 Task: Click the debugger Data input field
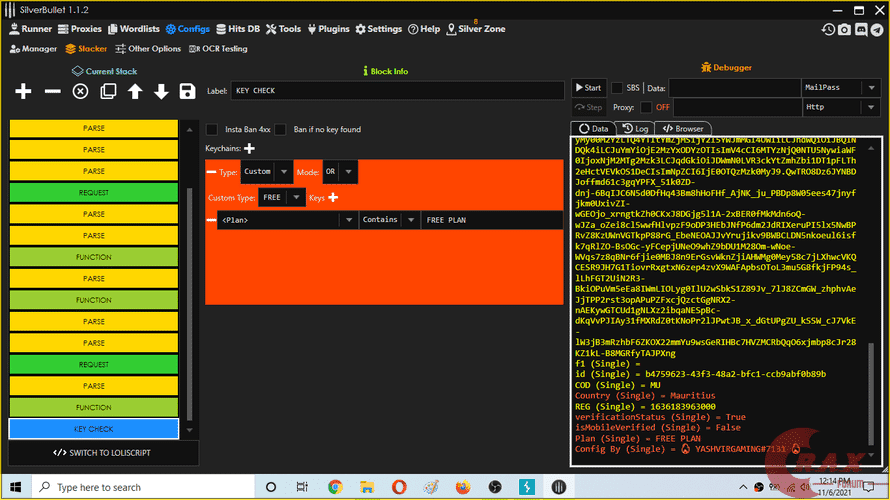[734, 88]
